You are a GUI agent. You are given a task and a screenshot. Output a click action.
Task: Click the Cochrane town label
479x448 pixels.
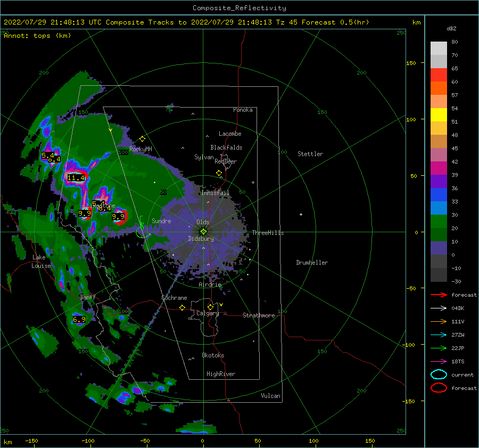[174, 298]
